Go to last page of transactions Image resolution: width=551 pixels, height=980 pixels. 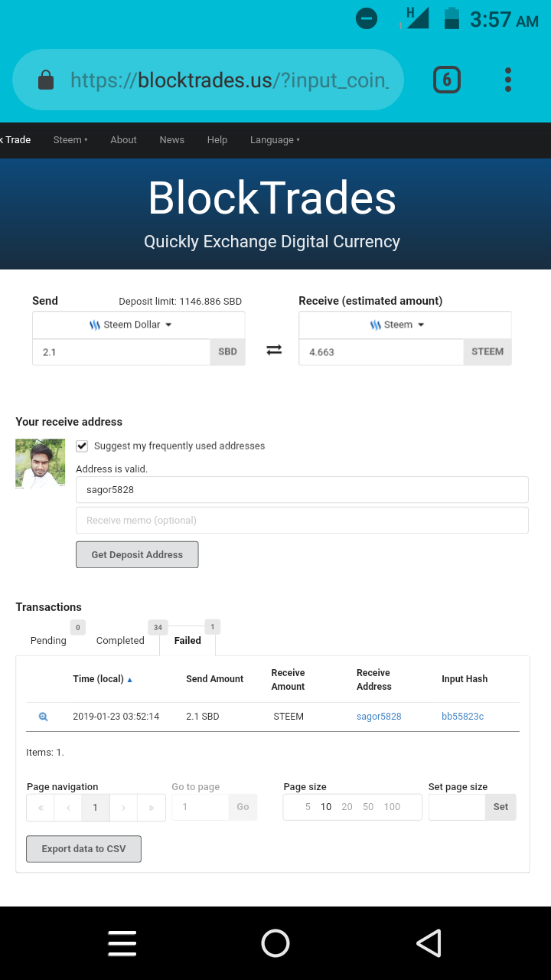point(151,808)
